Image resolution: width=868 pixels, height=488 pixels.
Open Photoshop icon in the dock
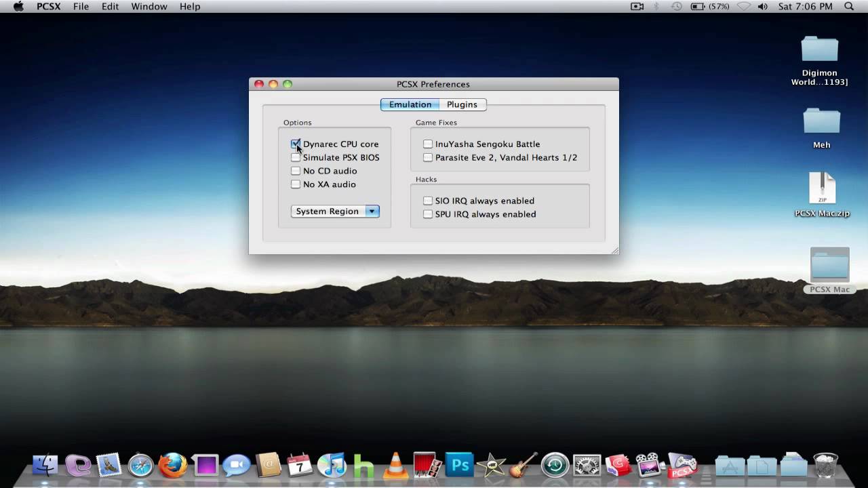tap(459, 465)
